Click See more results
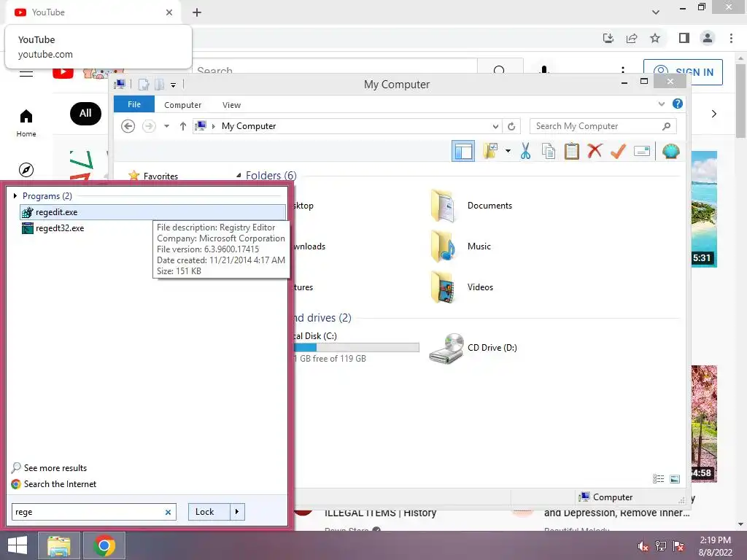This screenshot has height=560, width=747. [55, 467]
